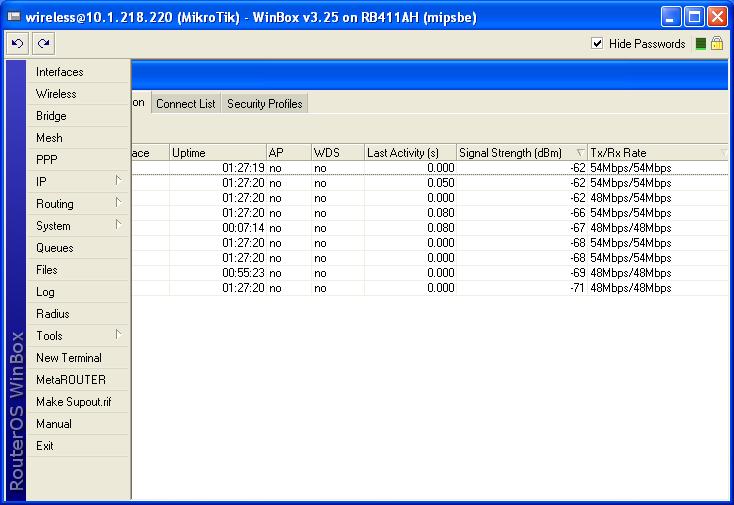
Task: Expand the System submenu arrow
Action: tap(118, 225)
